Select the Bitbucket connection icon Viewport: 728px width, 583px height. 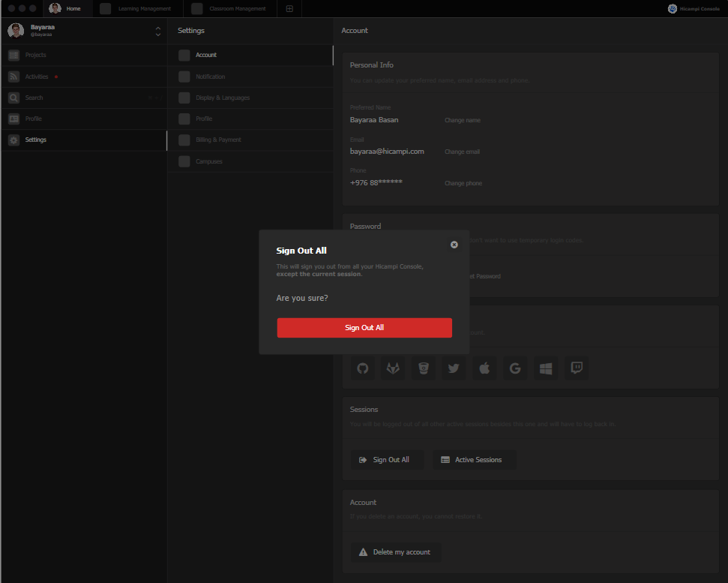pos(423,368)
